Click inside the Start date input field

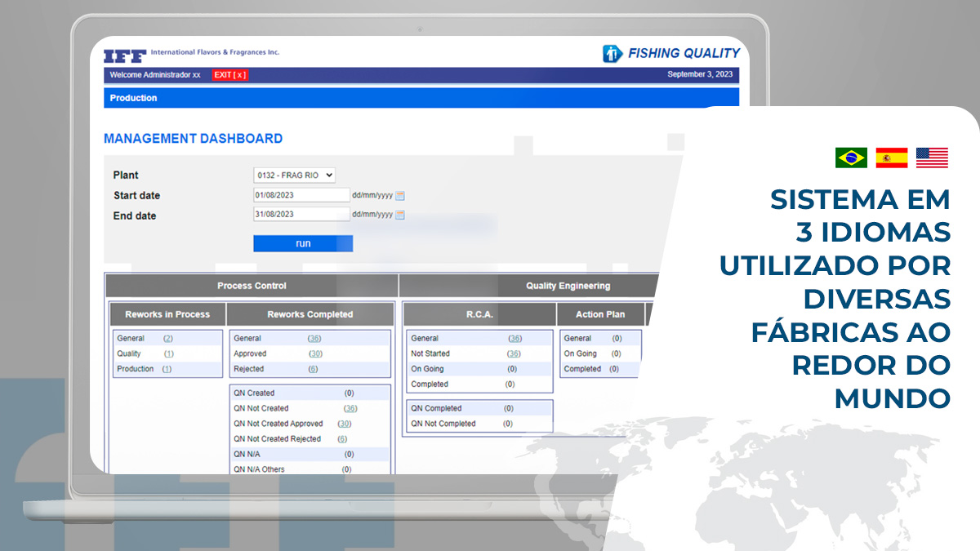pyautogui.click(x=301, y=194)
